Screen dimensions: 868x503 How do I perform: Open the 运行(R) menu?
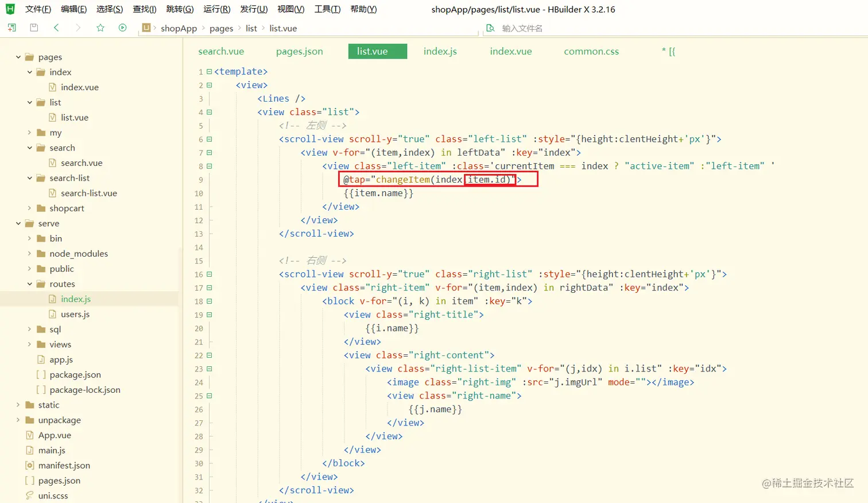point(217,9)
